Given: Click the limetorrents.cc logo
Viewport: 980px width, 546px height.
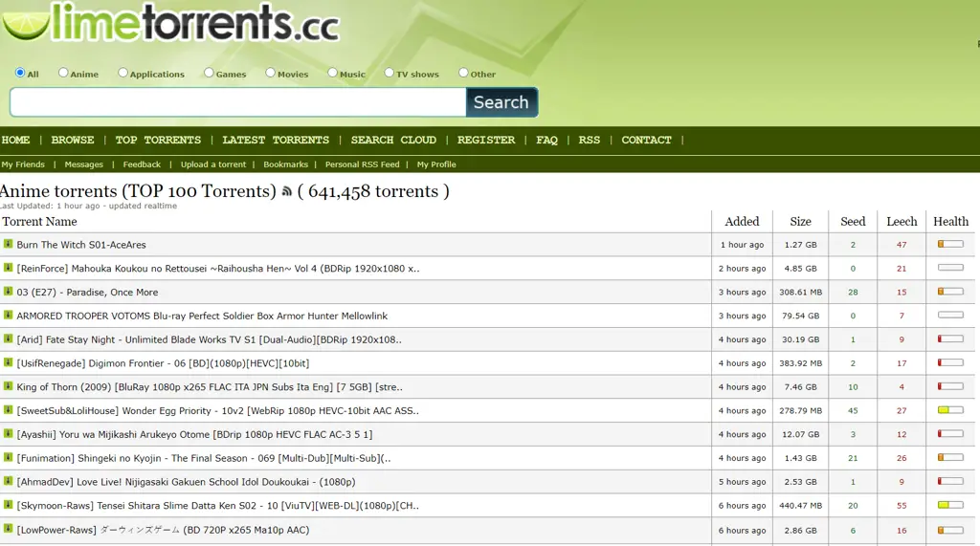Looking at the screenshot, I should pos(170,23).
